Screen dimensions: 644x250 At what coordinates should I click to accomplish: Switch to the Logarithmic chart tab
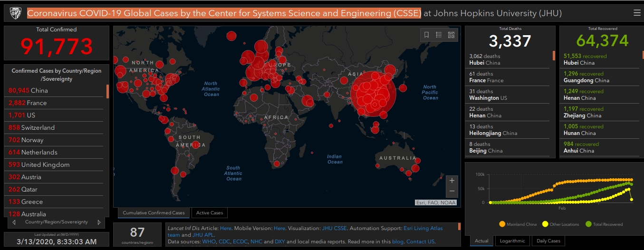coord(512,241)
